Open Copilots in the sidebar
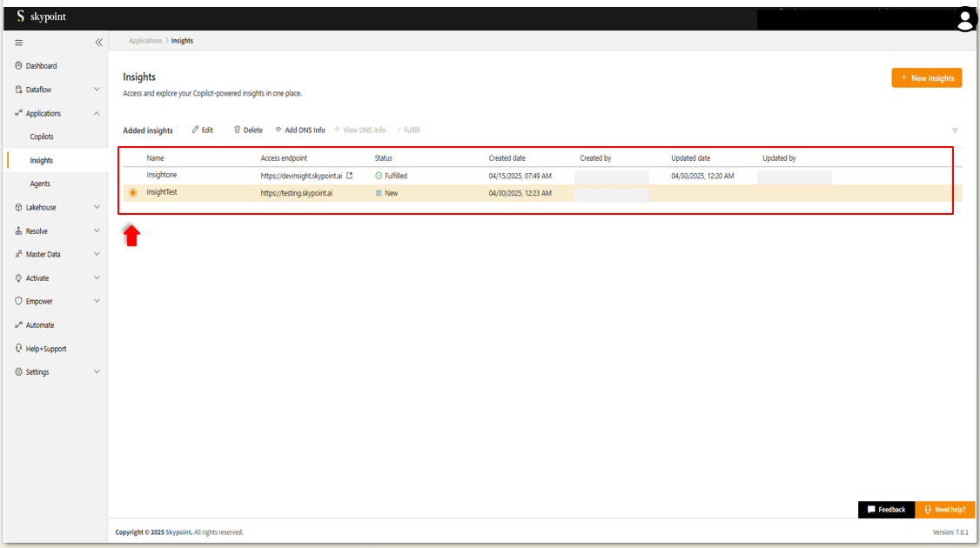Image resolution: width=980 pixels, height=548 pixels. click(42, 137)
